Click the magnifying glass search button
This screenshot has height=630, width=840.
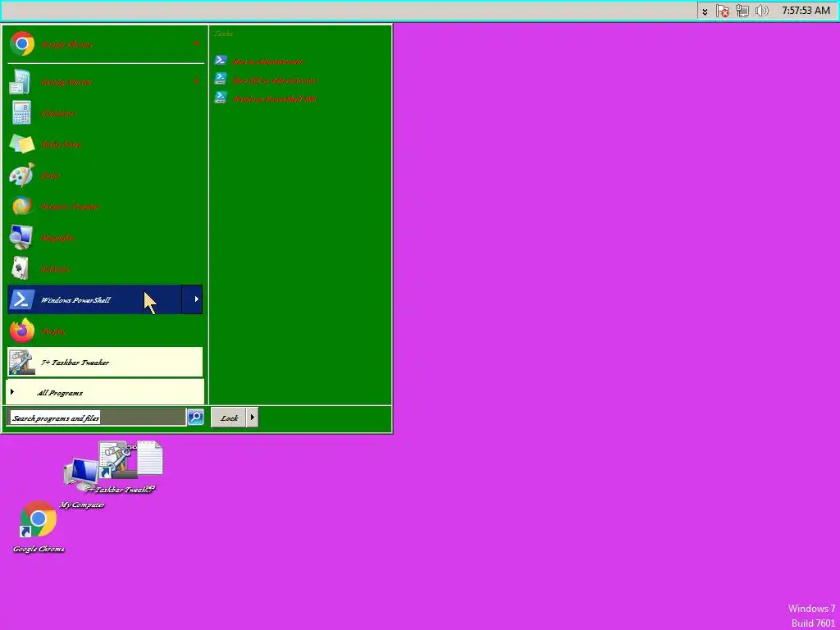195,417
